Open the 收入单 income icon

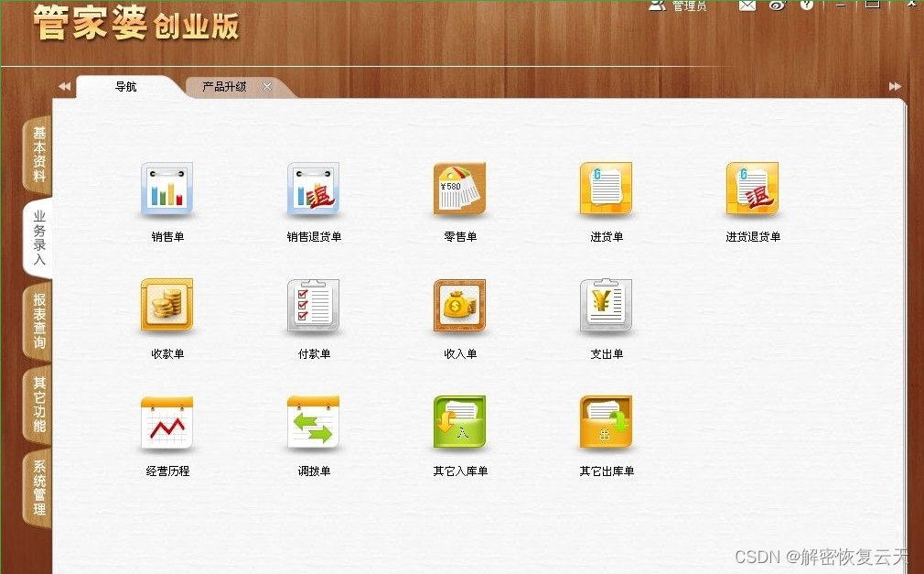click(459, 305)
